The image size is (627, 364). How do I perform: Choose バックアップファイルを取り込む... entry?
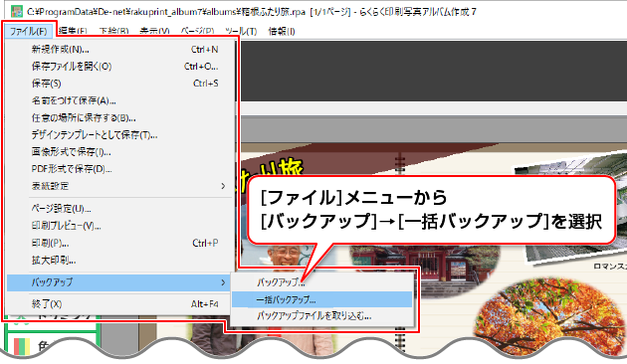(x=321, y=316)
